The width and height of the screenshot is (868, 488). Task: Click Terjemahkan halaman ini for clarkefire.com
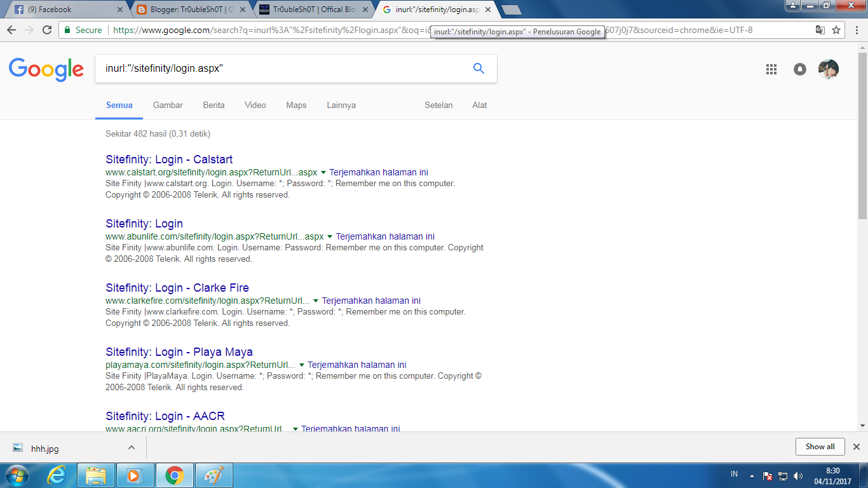point(371,301)
